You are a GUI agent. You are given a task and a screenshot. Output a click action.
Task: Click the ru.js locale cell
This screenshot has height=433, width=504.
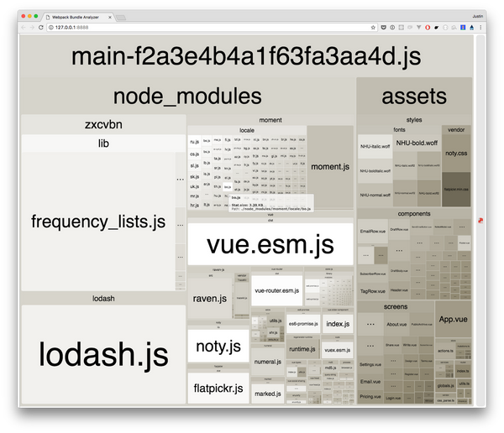coord(195,142)
